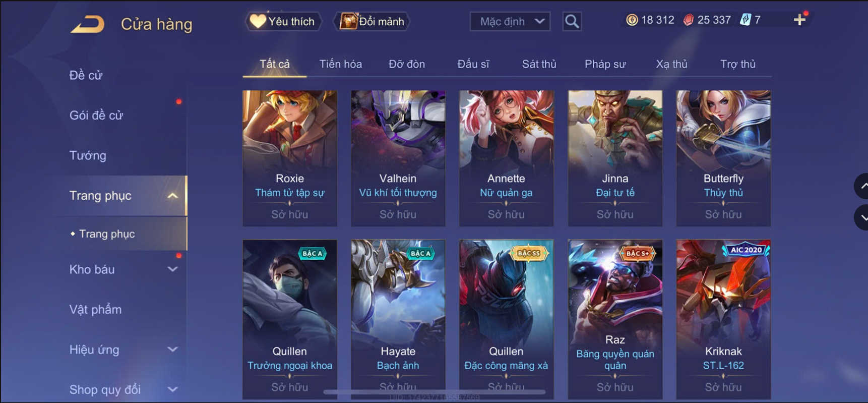Click the horizontal scrollbar at bottom
The image size is (868, 403).
(x=435, y=391)
